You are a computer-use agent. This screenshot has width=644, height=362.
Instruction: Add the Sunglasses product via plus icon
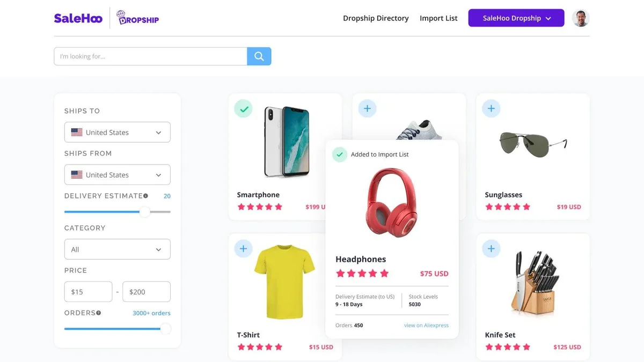pyautogui.click(x=491, y=108)
